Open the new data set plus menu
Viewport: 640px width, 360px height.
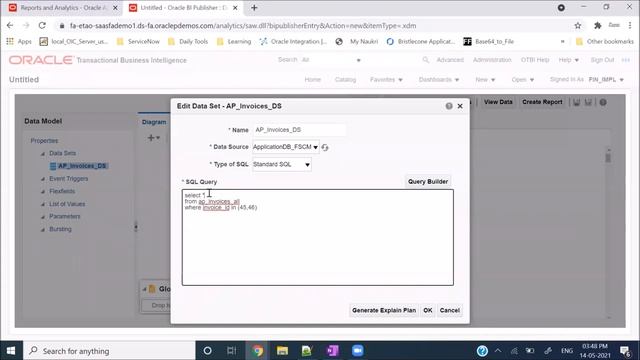pos(153,138)
